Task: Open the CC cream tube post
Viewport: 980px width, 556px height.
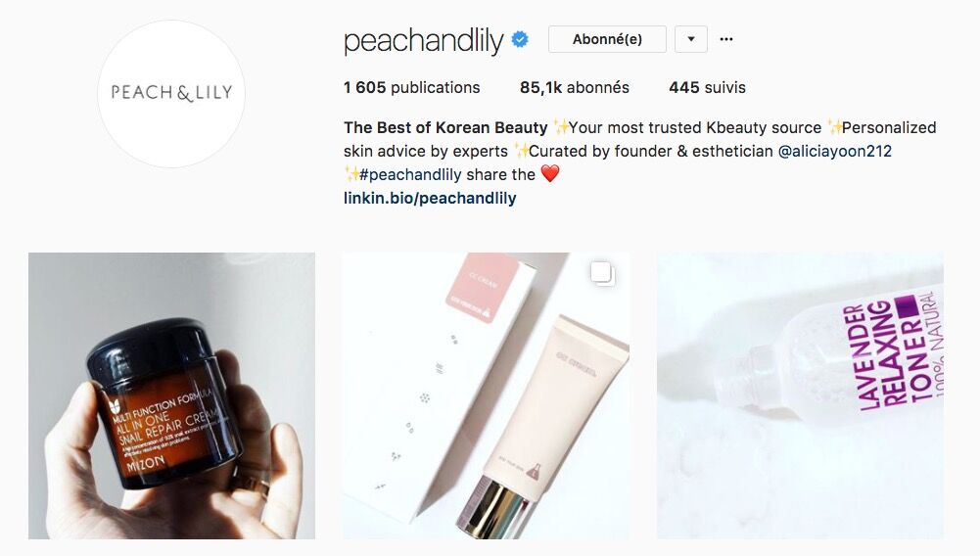Action: [486, 395]
